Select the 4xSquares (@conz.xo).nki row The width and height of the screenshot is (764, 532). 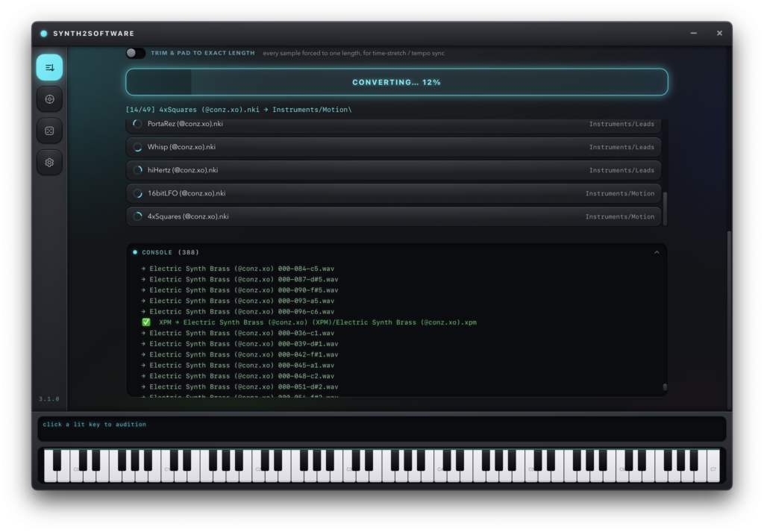(394, 216)
